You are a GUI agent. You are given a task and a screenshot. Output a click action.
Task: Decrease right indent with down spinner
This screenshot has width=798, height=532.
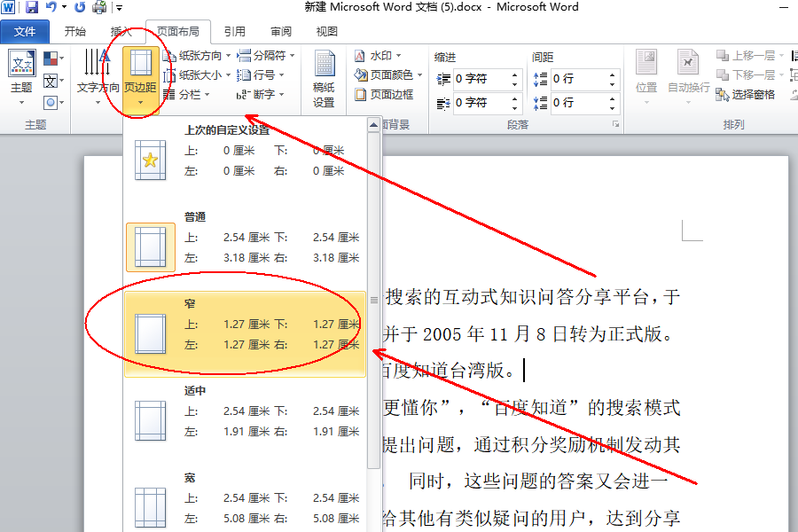click(x=515, y=107)
